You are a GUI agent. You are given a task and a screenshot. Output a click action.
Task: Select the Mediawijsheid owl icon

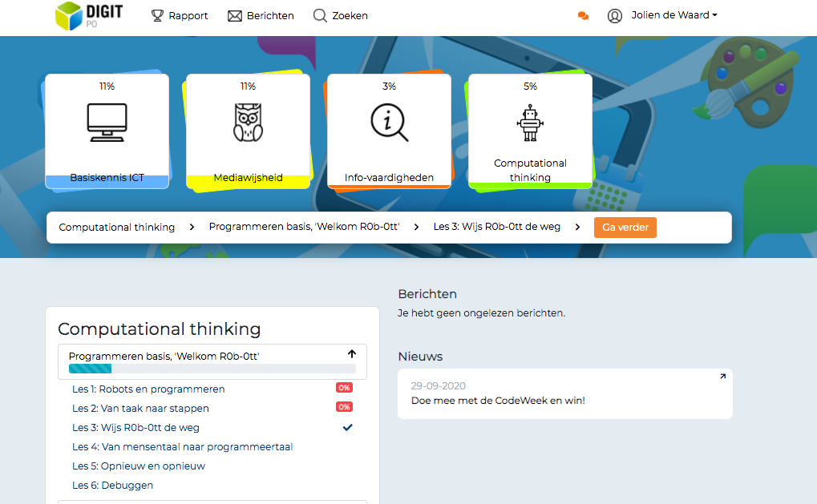pos(248,123)
